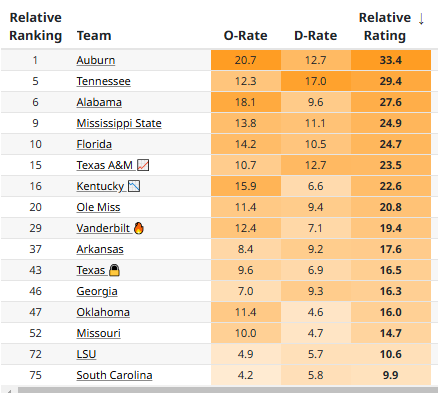The width and height of the screenshot is (438, 393).
Task: Select Auburn's 33.4 Relative Rating cell
Action: [391, 60]
